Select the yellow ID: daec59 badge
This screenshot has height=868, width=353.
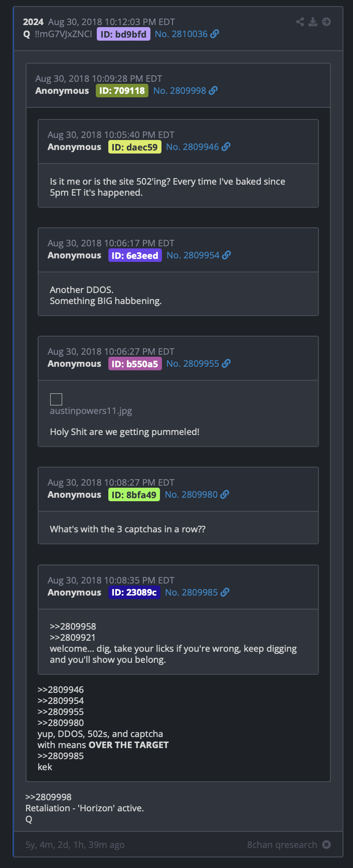pyautogui.click(x=135, y=147)
